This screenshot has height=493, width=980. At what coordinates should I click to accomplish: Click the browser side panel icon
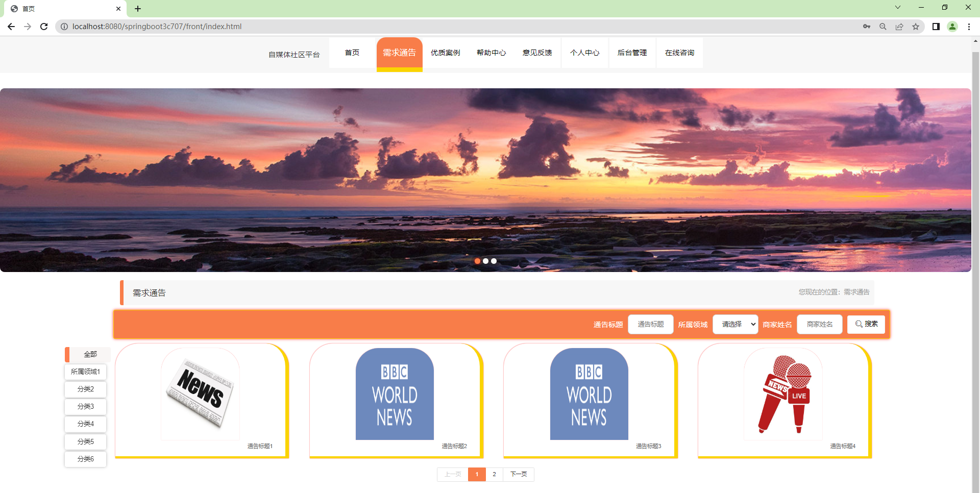pos(936,26)
